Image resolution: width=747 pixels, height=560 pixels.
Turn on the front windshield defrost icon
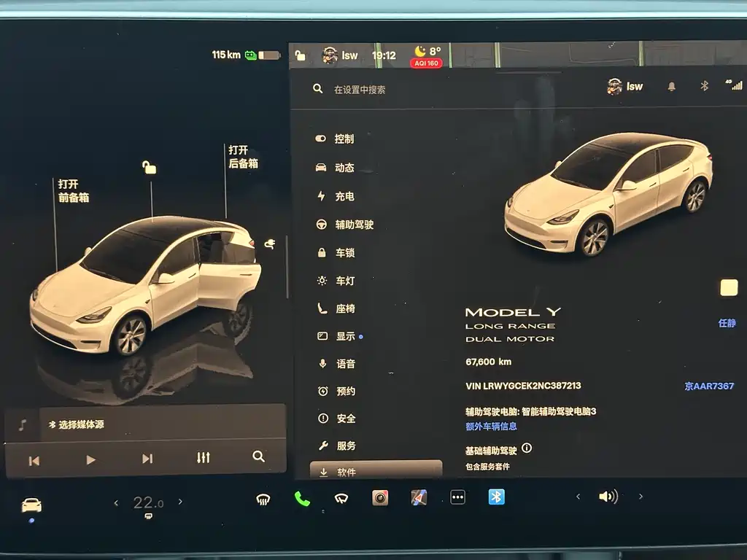[x=263, y=499]
